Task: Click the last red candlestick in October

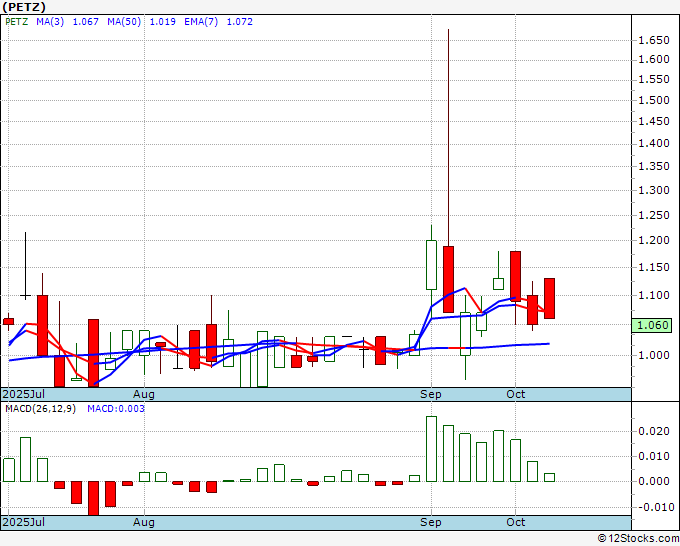Action: (x=549, y=298)
